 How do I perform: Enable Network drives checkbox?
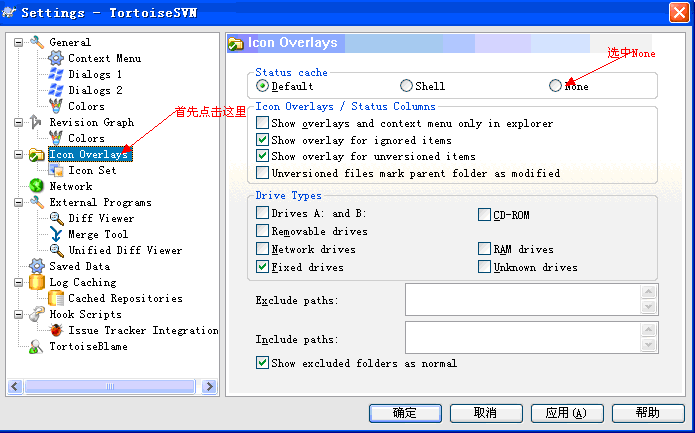click(x=262, y=249)
